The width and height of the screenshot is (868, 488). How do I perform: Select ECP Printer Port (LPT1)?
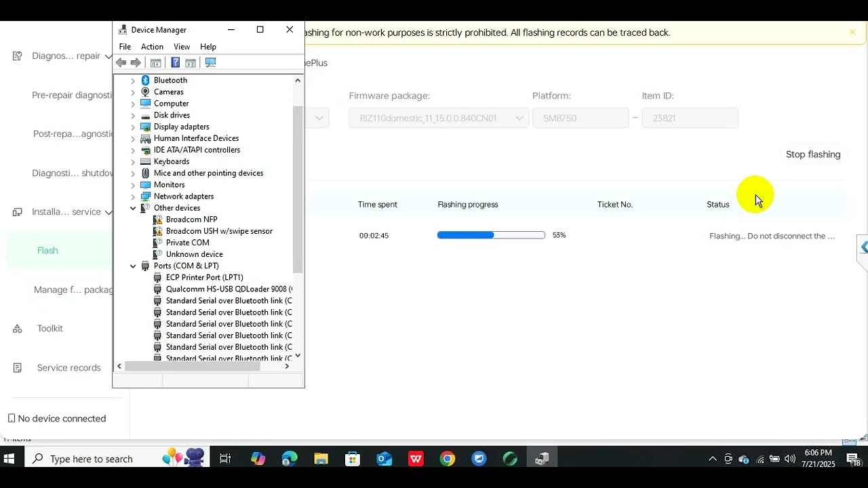pos(204,277)
